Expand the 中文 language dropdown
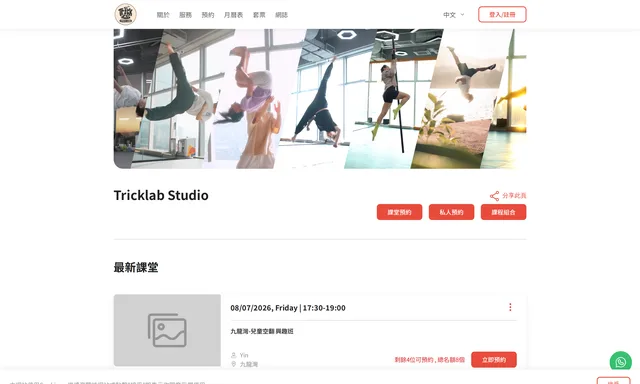This screenshot has width=640, height=384. (454, 15)
